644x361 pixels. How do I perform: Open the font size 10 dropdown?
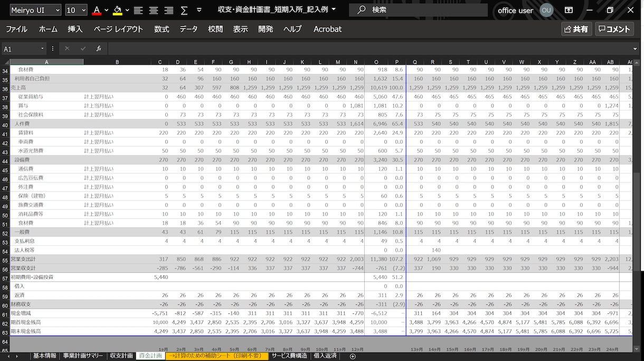(x=84, y=10)
